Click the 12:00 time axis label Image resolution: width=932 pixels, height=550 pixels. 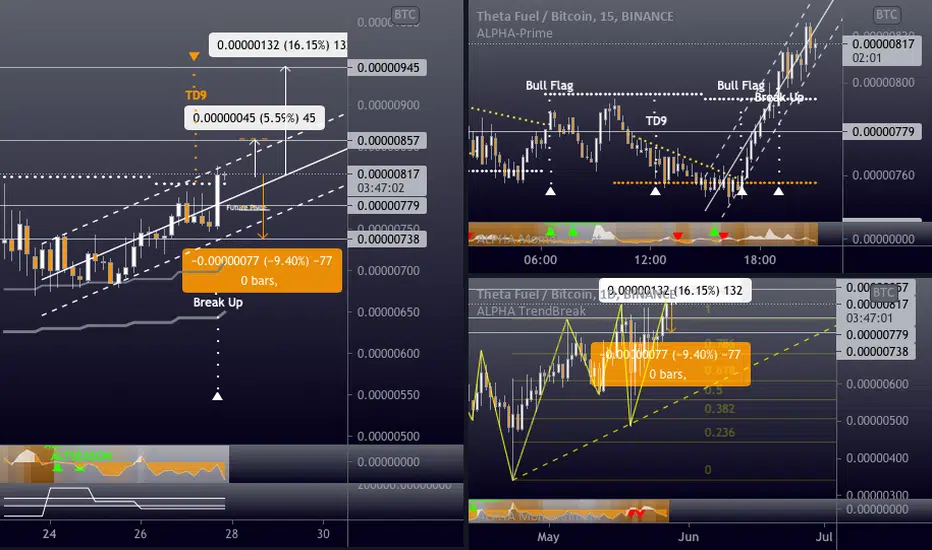point(650,260)
